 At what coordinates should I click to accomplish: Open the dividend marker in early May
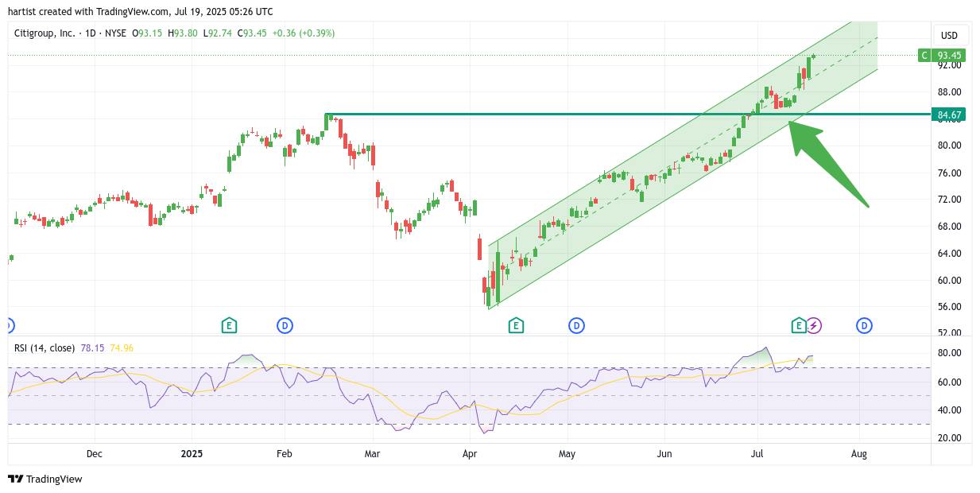[x=576, y=324]
